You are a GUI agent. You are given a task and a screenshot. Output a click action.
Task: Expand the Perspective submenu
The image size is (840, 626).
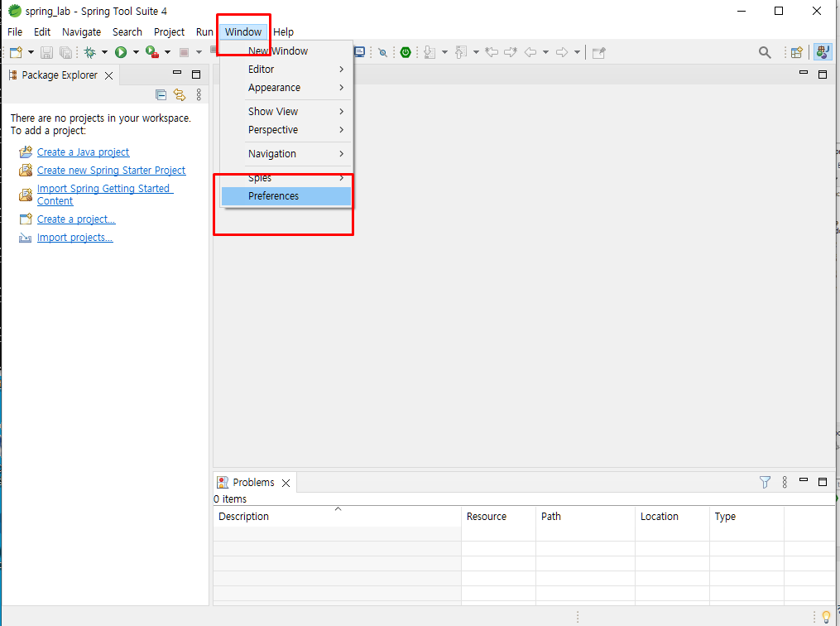(286, 130)
